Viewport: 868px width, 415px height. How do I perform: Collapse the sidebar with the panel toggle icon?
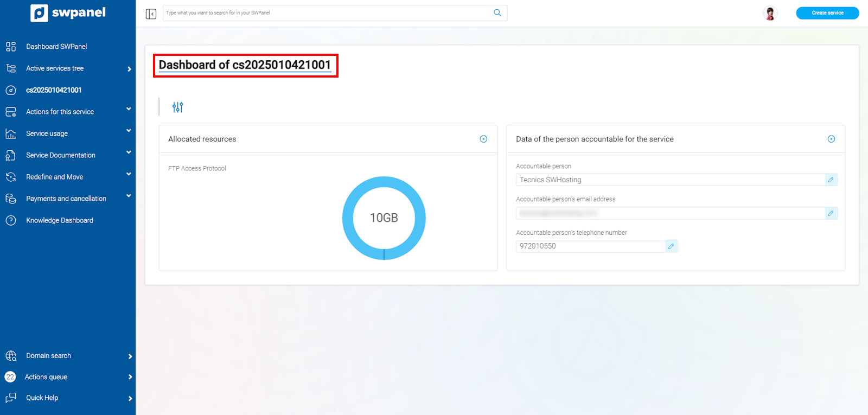tap(151, 14)
